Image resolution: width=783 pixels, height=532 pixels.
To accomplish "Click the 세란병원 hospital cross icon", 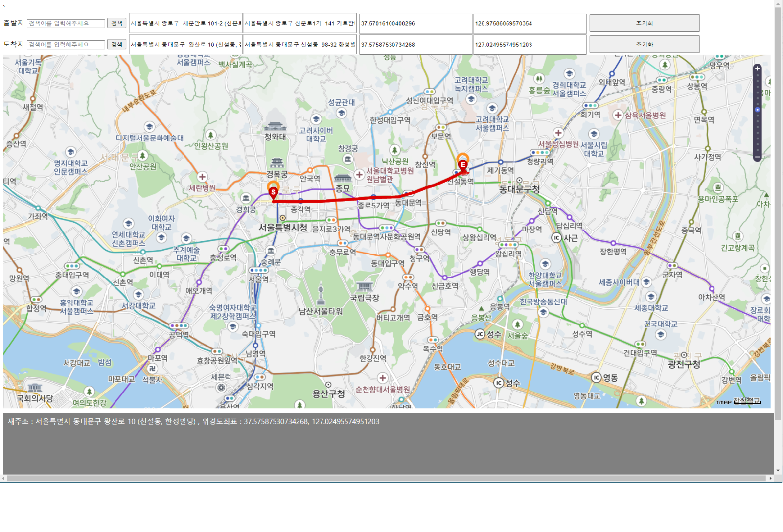I will (x=202, y=177).
